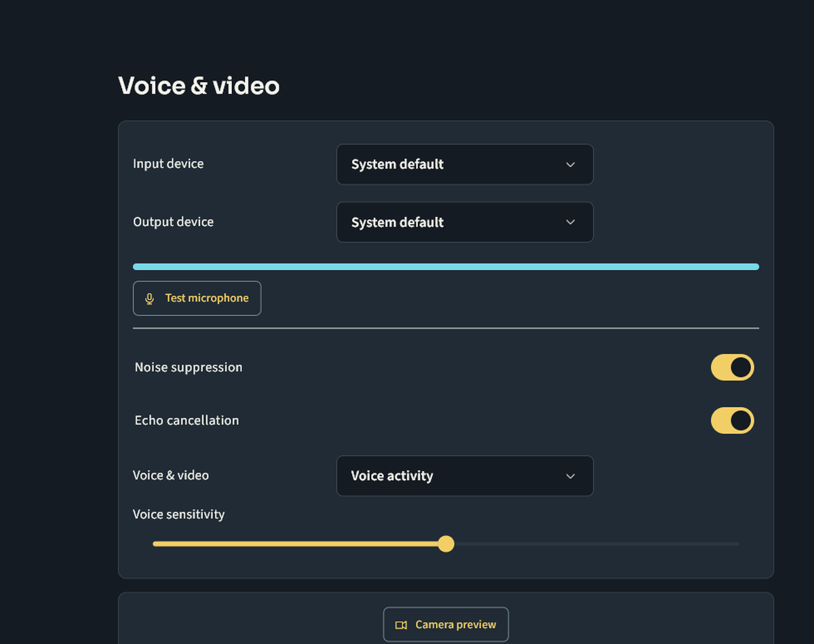
Task: Click the Output device label
Action: (173, 222)
